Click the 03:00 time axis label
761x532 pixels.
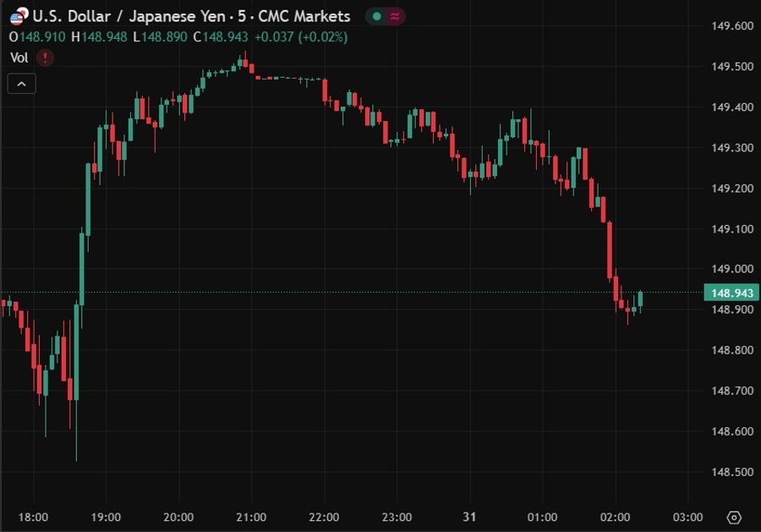click(687, 518)
